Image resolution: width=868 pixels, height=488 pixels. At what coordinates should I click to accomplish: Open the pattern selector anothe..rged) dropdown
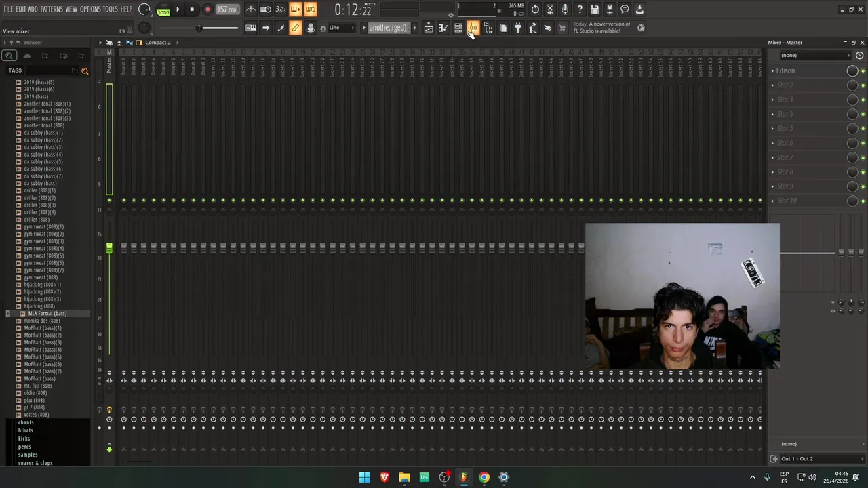click(x=388, y=28)
